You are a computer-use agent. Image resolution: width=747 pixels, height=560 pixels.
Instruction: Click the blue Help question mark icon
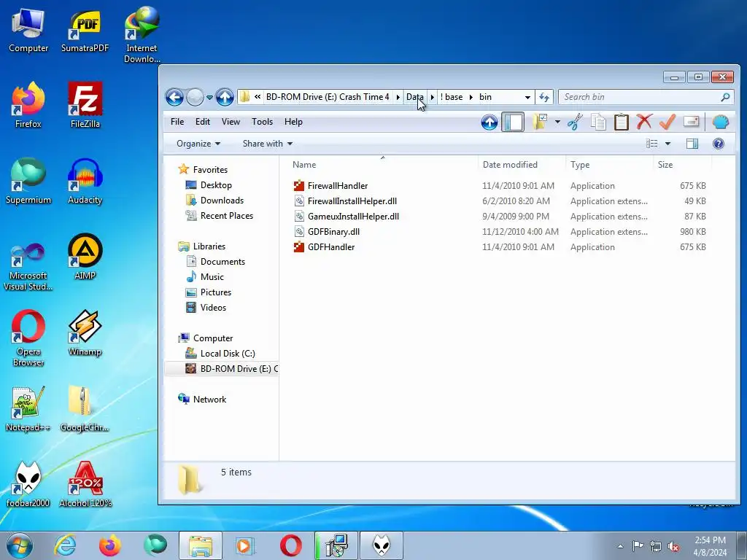(719, 144)
